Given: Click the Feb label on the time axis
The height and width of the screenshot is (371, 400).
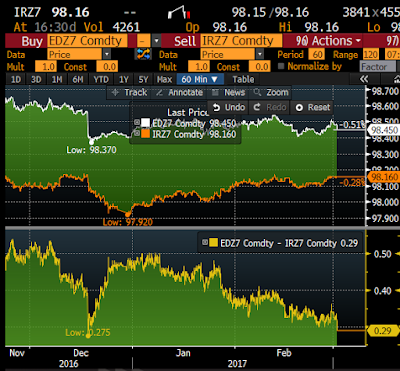Looking at the screenshot, I should pos(284,353).
